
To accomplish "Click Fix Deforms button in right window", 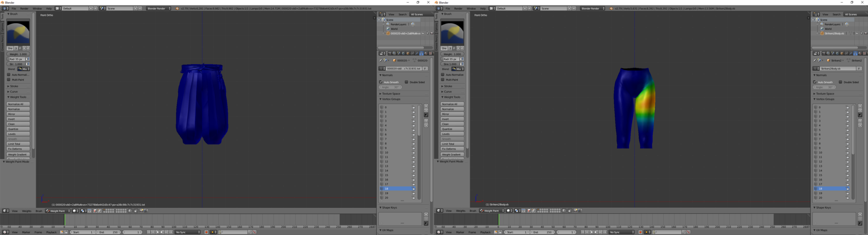I will point(452,149).
